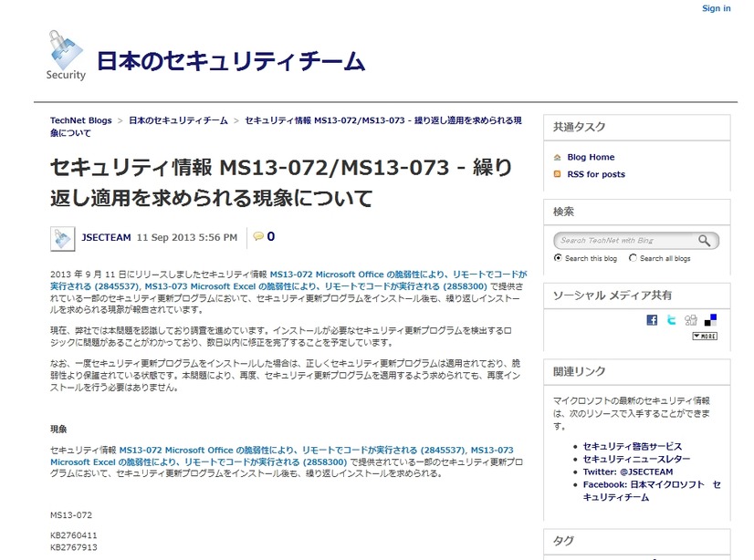Share via the Digg icon
The image size is (754, 560).
click(x=691, y=320)
